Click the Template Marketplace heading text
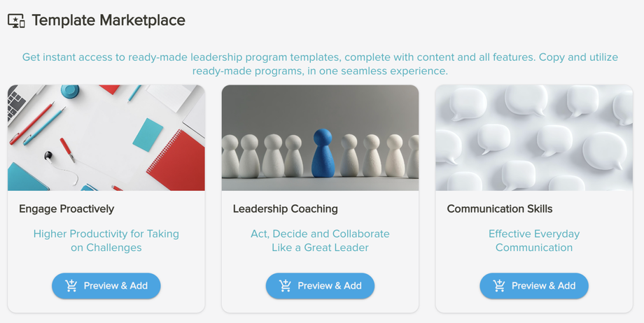644x323 pixels. point(108,20)
